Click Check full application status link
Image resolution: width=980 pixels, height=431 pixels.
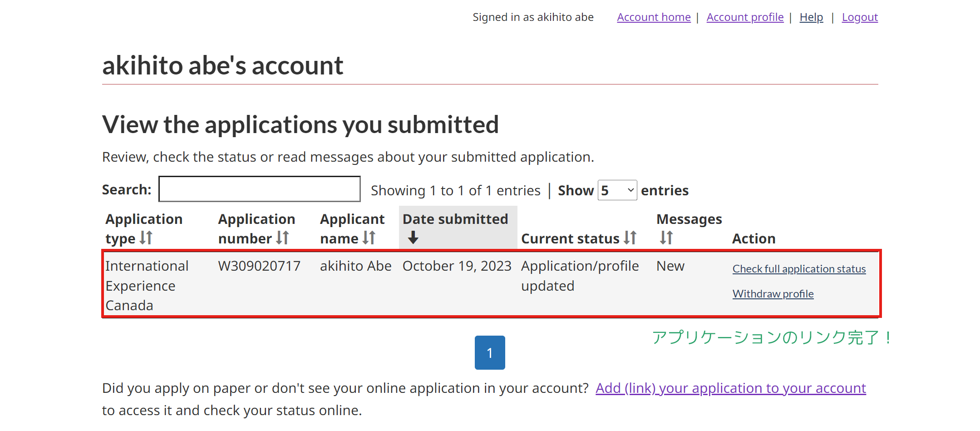[799, 269]
